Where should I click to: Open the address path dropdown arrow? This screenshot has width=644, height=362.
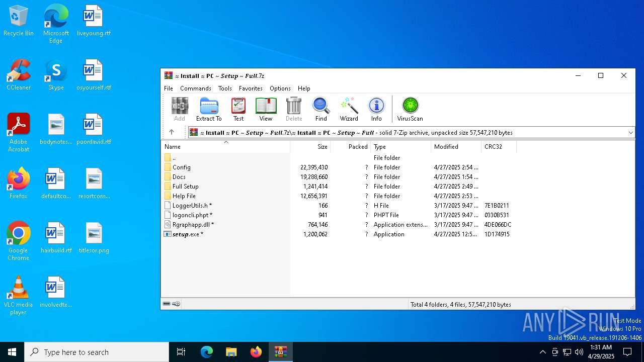[630, 133]
